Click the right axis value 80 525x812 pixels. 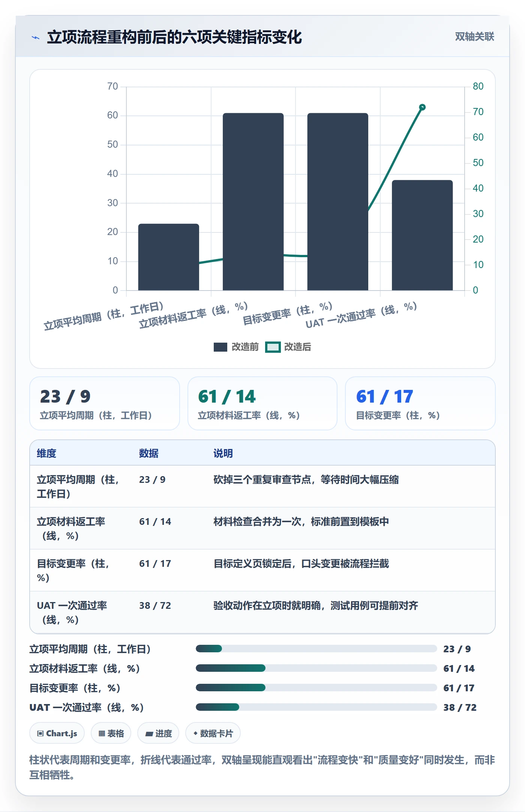click(478, 86)
